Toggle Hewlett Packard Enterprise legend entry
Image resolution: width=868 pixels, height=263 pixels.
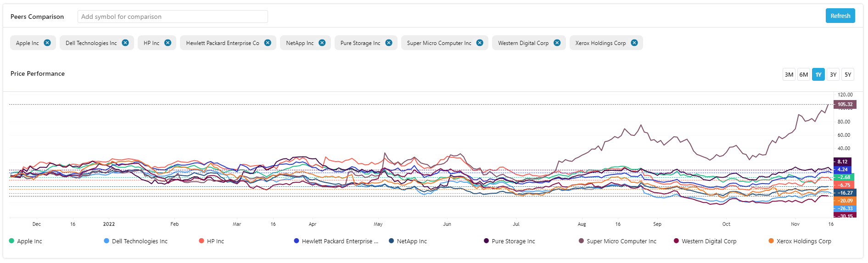point(336,241)
